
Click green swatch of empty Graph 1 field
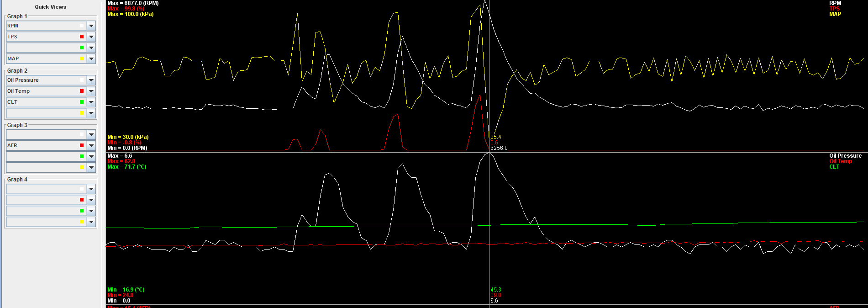pyautogui.click(x=82, y=48)
